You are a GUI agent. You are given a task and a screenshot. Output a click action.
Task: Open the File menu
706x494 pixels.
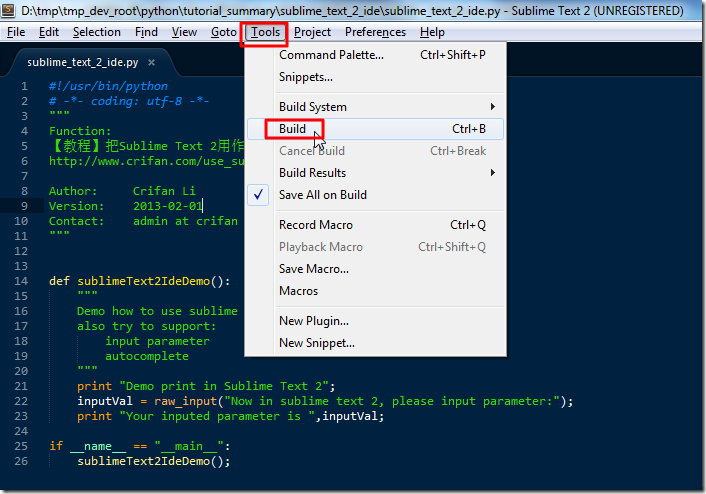(16, 32)
